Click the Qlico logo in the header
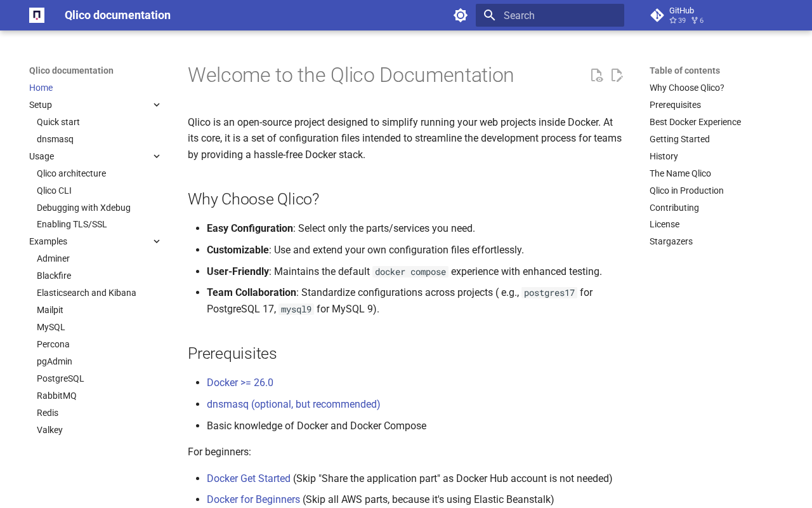Screen dimensions: 812x508 coord(37,15)
